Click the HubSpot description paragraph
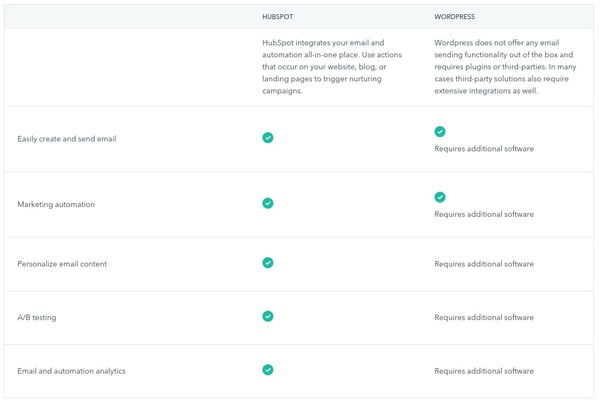This screenshot has width=600, height=402. pos(332,67)
